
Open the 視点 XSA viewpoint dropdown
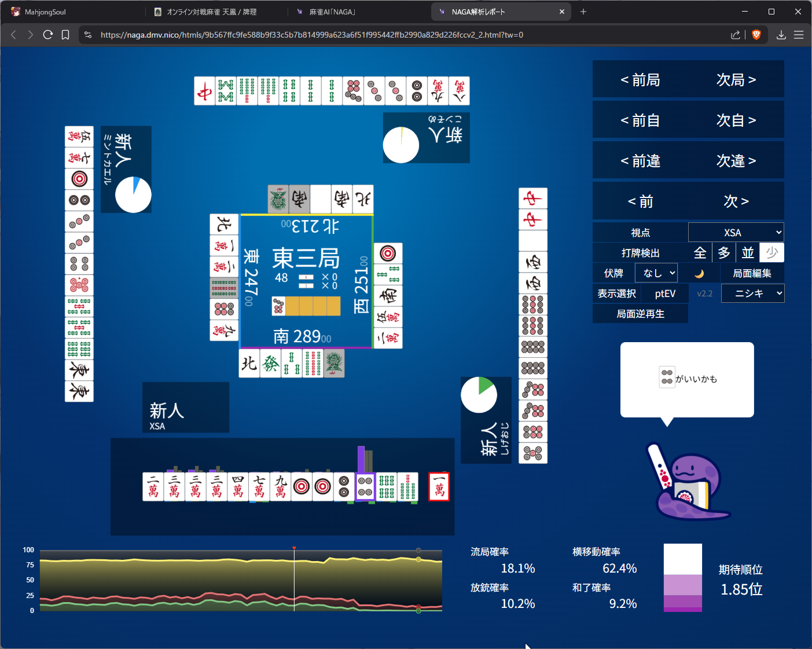736,233
